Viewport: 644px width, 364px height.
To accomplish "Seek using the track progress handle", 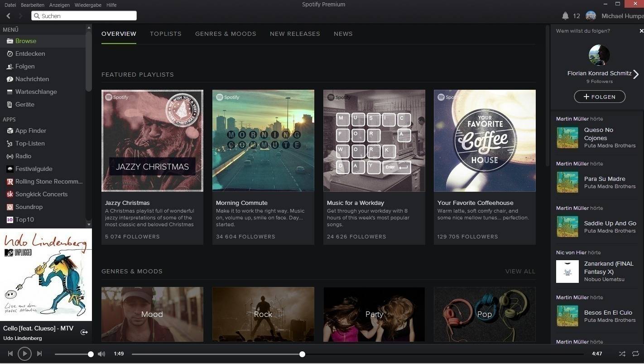I will pos(302,354).
